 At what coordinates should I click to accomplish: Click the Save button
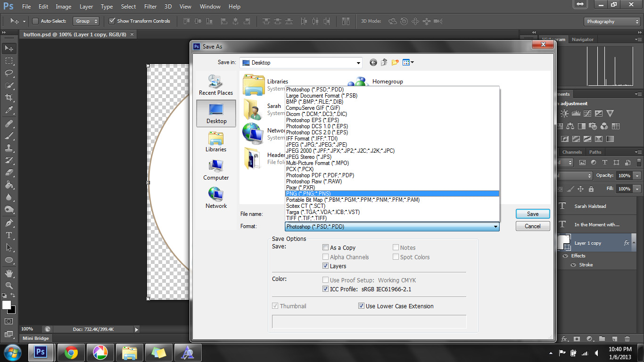(533, 214)
